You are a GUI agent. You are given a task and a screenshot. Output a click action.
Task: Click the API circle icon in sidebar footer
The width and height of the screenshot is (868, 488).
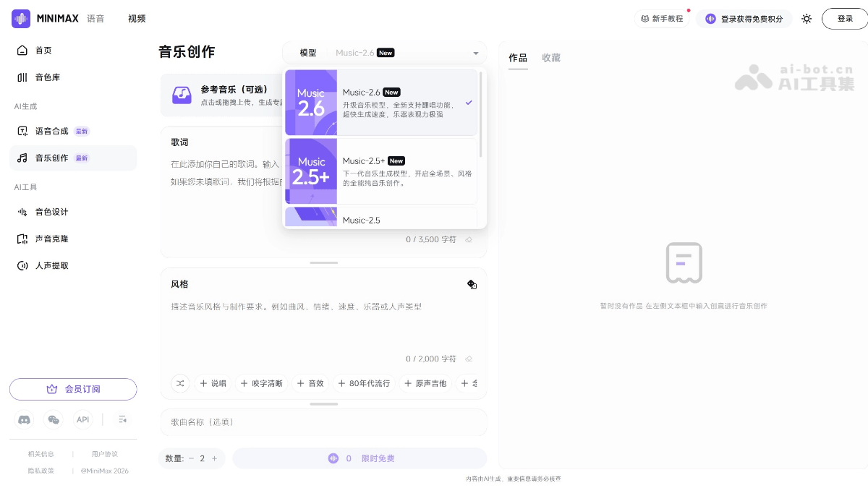(x=82, y=419)
